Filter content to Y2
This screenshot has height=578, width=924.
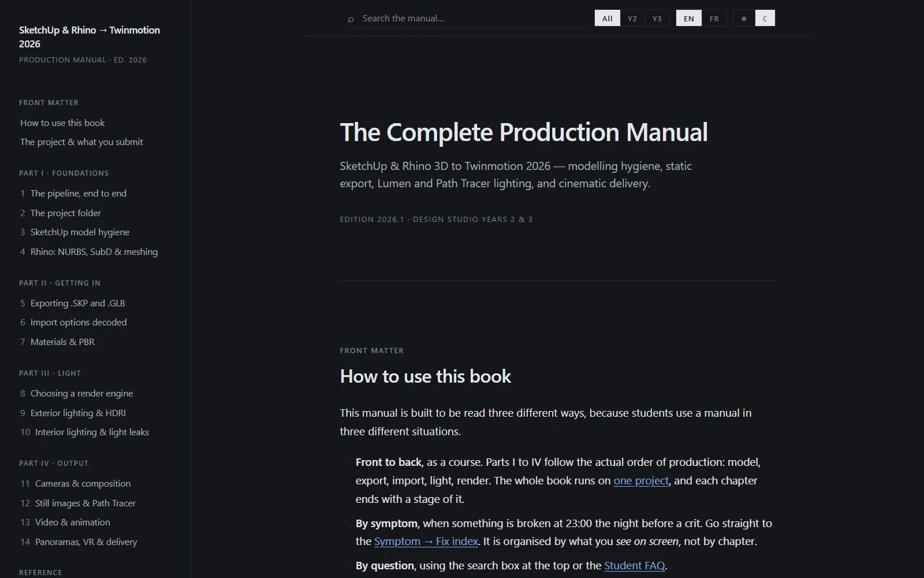pyautogui.click(x=632, y=18)
